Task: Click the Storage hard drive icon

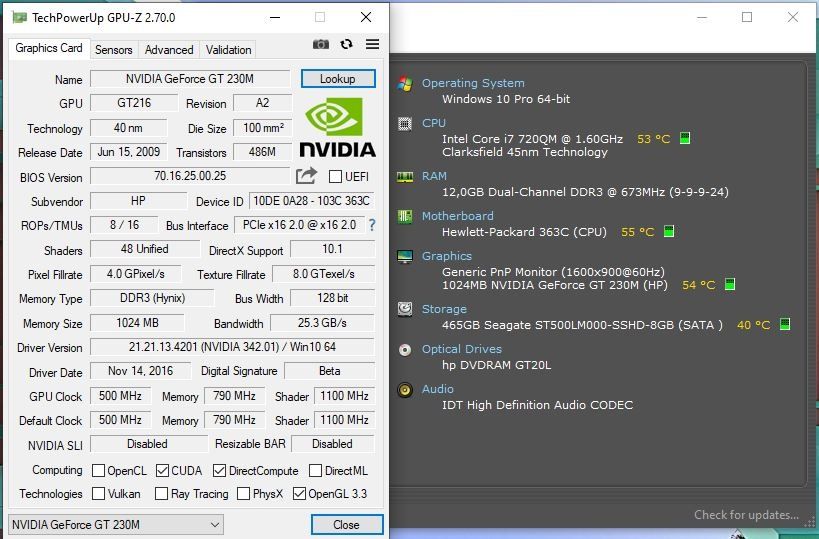Action: coord(405,309)
